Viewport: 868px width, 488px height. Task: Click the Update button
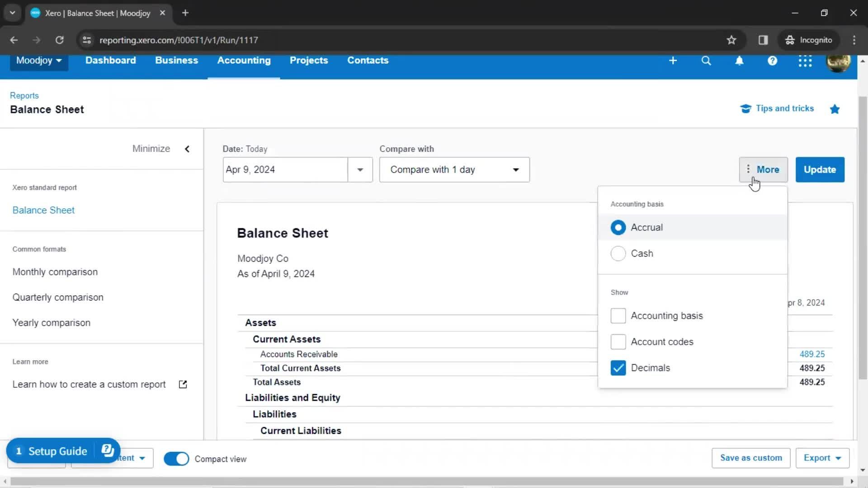pos(820,169)
